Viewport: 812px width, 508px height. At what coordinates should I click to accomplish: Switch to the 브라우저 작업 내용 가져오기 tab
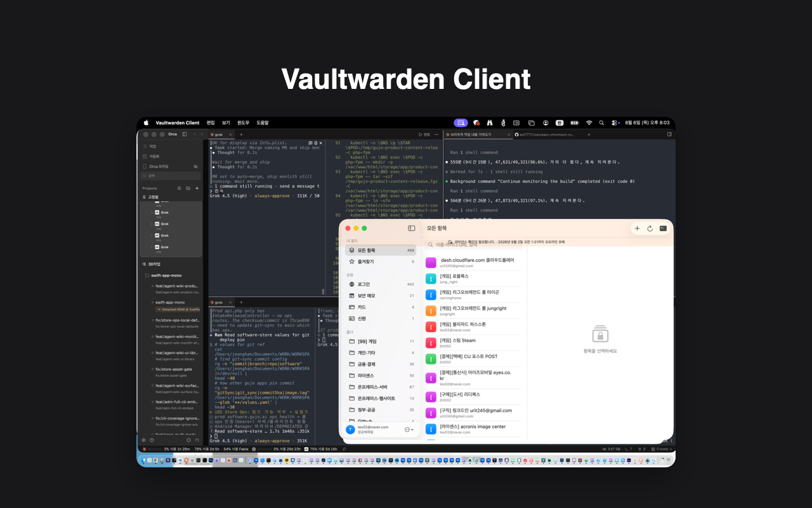[477, 135]
